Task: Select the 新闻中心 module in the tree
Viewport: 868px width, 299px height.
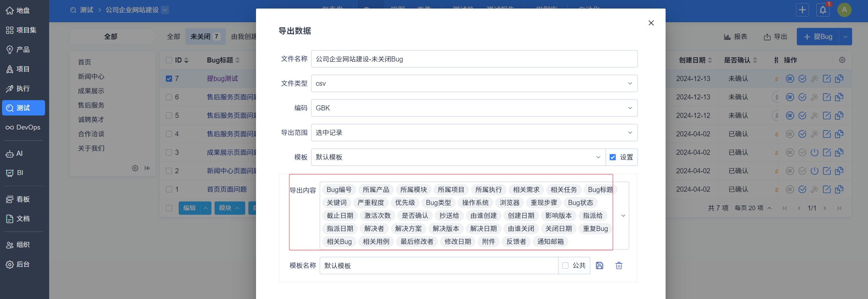Action: (91, 77)
